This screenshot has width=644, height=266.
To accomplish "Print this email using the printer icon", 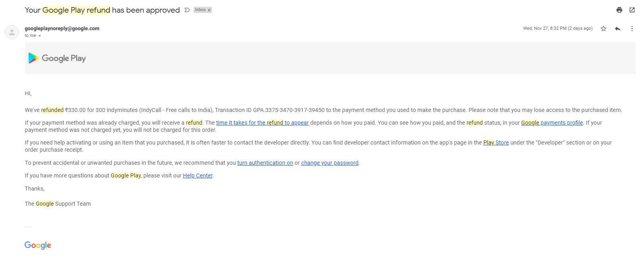I will (619, 10).
